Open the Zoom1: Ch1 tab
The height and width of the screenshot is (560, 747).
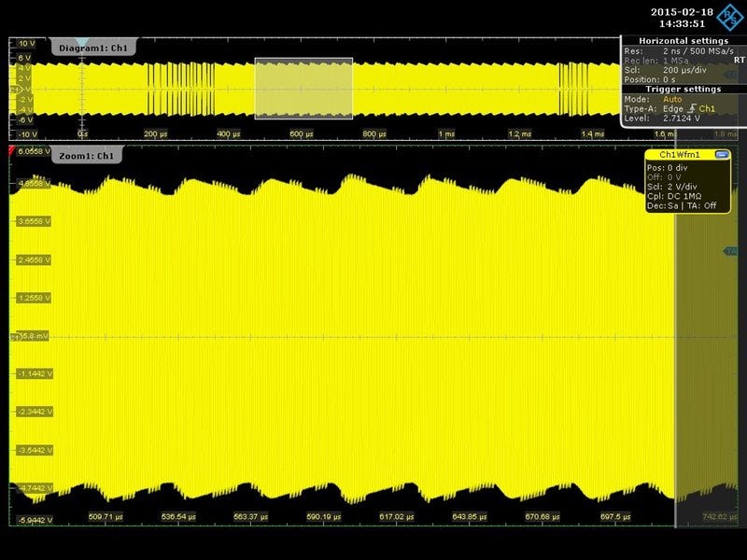click(86, 156)
